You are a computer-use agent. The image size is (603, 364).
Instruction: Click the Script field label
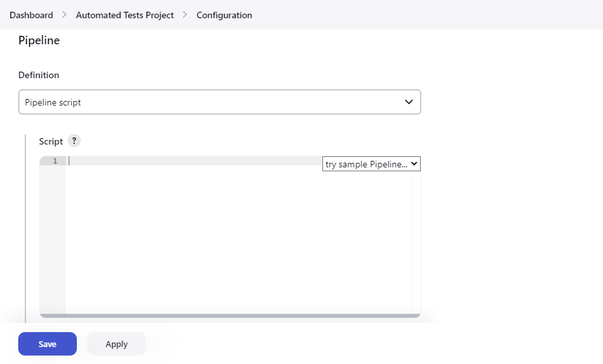[x=51, y=141]
